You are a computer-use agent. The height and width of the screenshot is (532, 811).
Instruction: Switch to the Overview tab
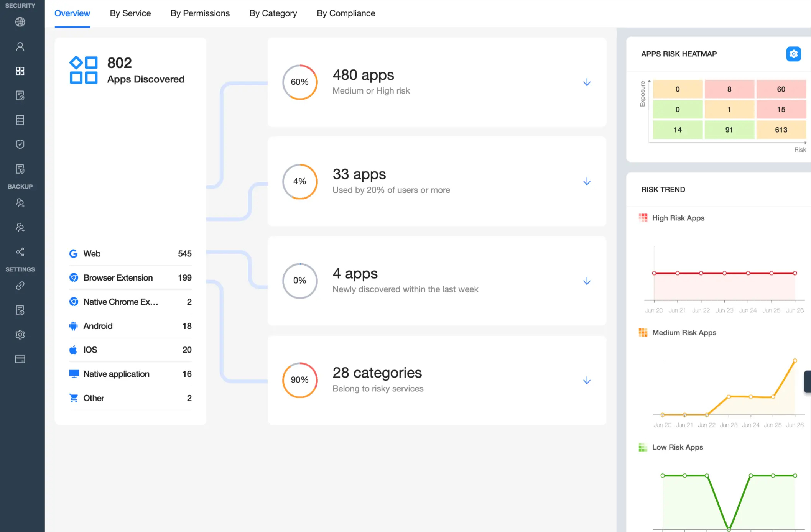[72, 13]
